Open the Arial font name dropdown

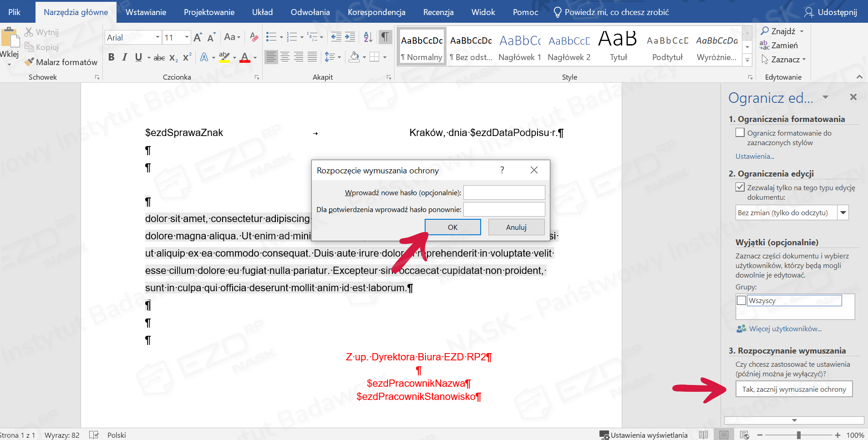[x=157, y=37]
